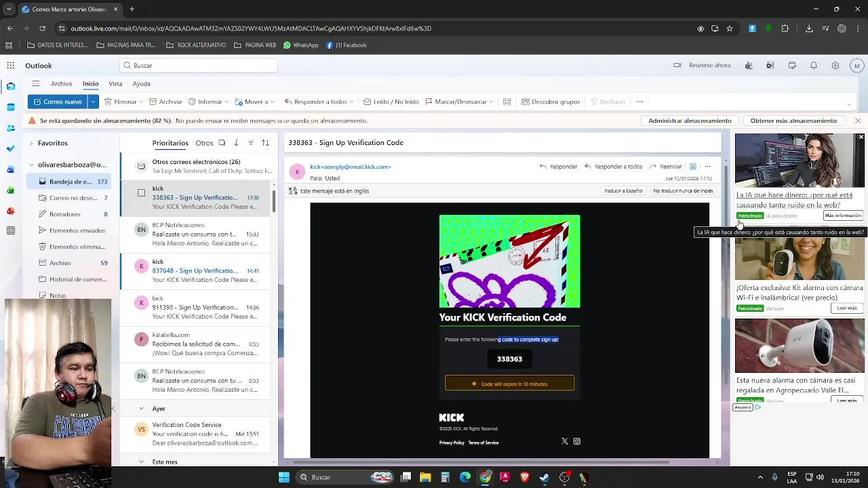This screenshot has height=488, width=868.
Task: Click No traducir nunca de Inglés
Action: coord(683,191)
